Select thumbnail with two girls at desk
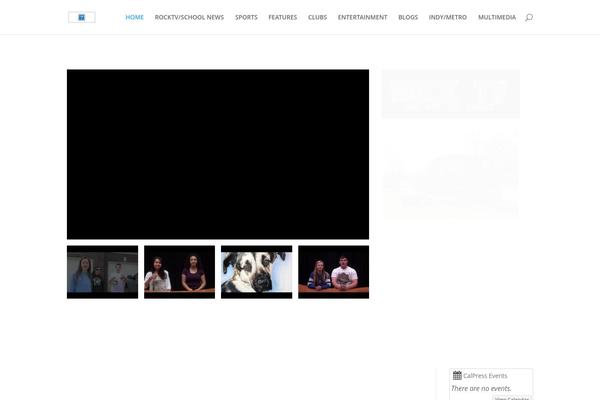The image size is (600, 400). [179, 272]
